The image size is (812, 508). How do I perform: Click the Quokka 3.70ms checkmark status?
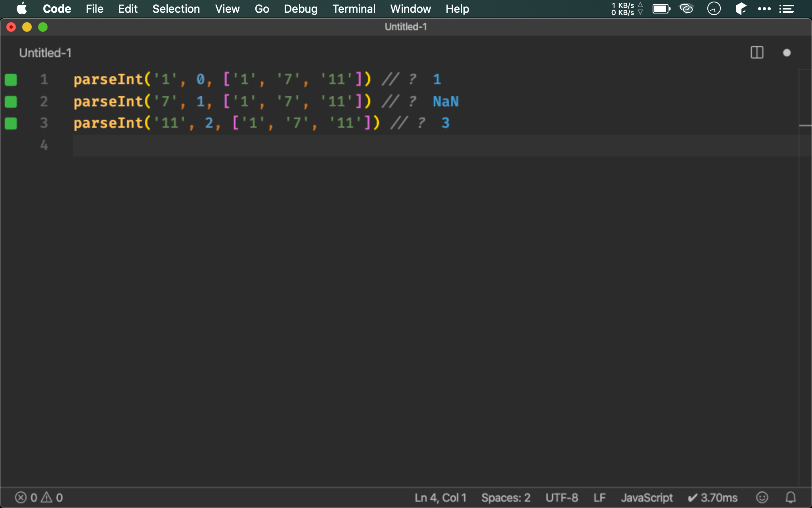point(712,497)
